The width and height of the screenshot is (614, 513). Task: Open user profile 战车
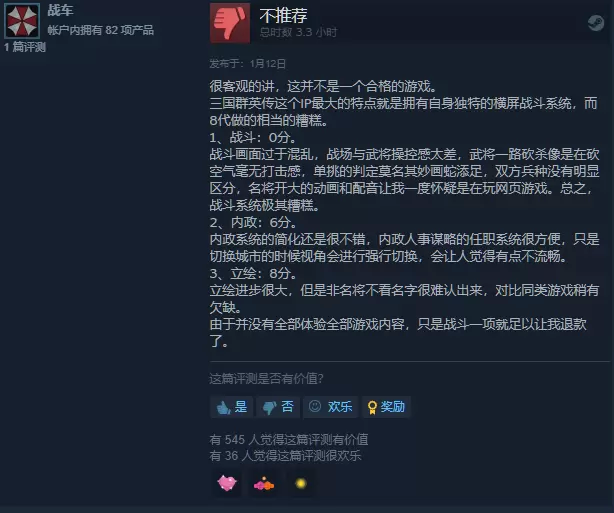60,11
